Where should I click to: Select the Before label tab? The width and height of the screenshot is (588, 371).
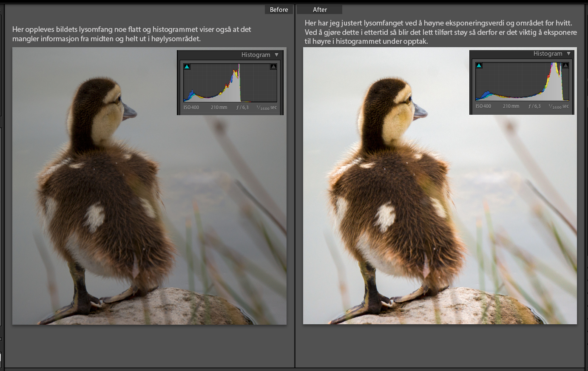tap(278, 10)
